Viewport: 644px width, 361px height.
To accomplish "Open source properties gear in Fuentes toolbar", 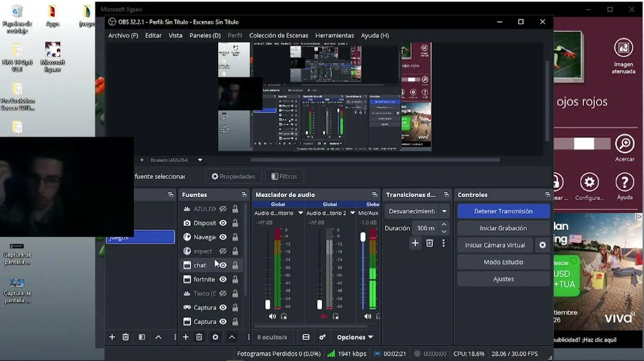I will tap(215, 337).
